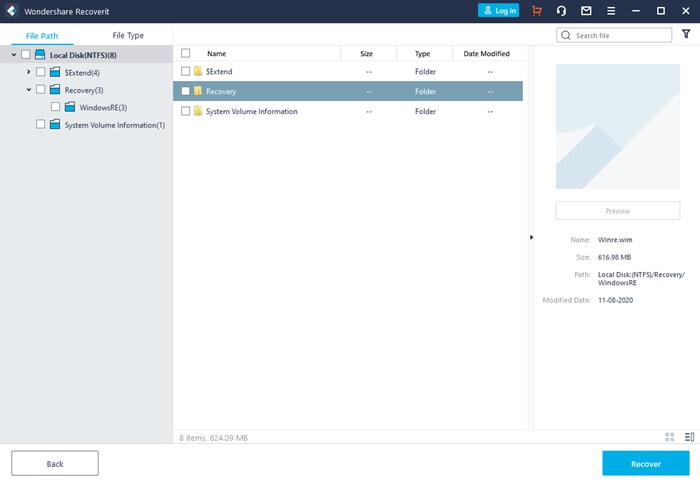Click the filter funnel icon
The height and width of the screenshot is (481, 700).
[686, 34]
